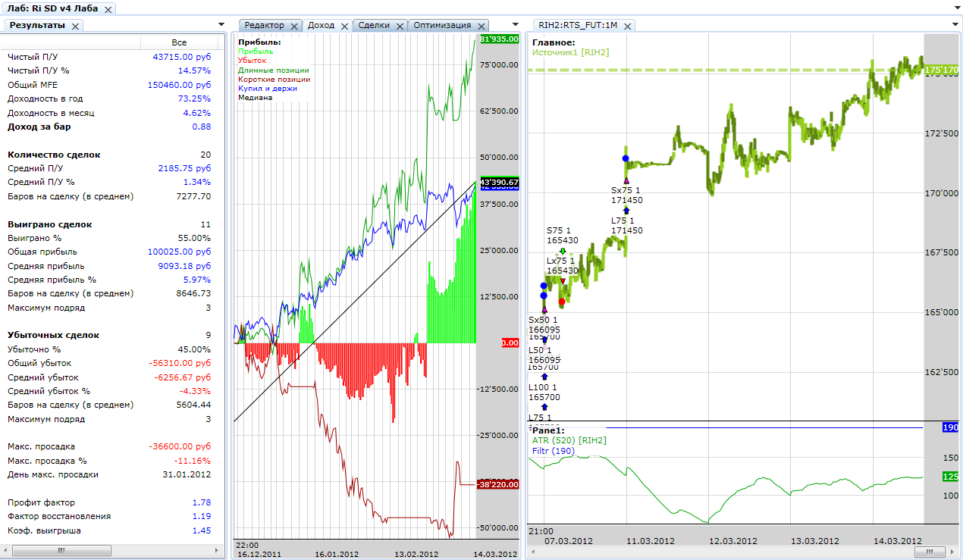The height and width of the screenshot is (560, 963).
Task: Open the Доход panel tab-list dropdown arrow
Action: [516, 25]
